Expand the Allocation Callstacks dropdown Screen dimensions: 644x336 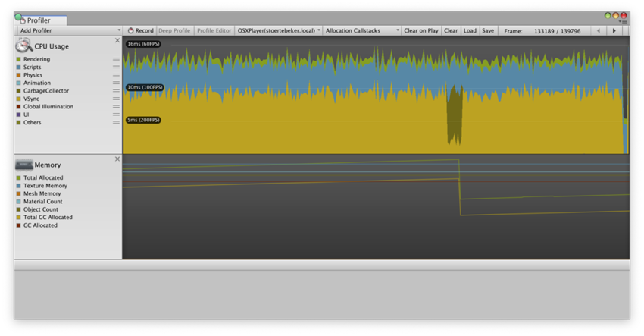click(x=361, y=31)
